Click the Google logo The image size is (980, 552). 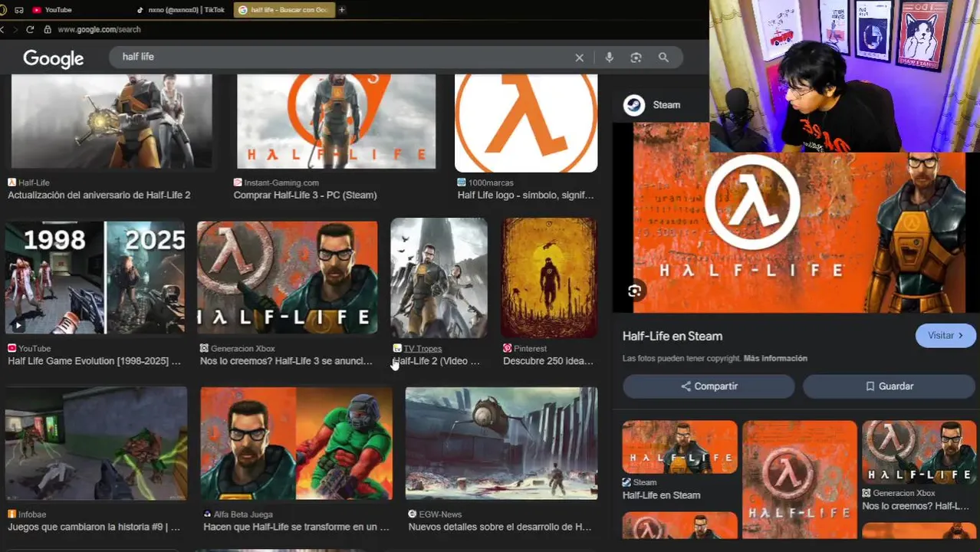(x=53, y=59)
